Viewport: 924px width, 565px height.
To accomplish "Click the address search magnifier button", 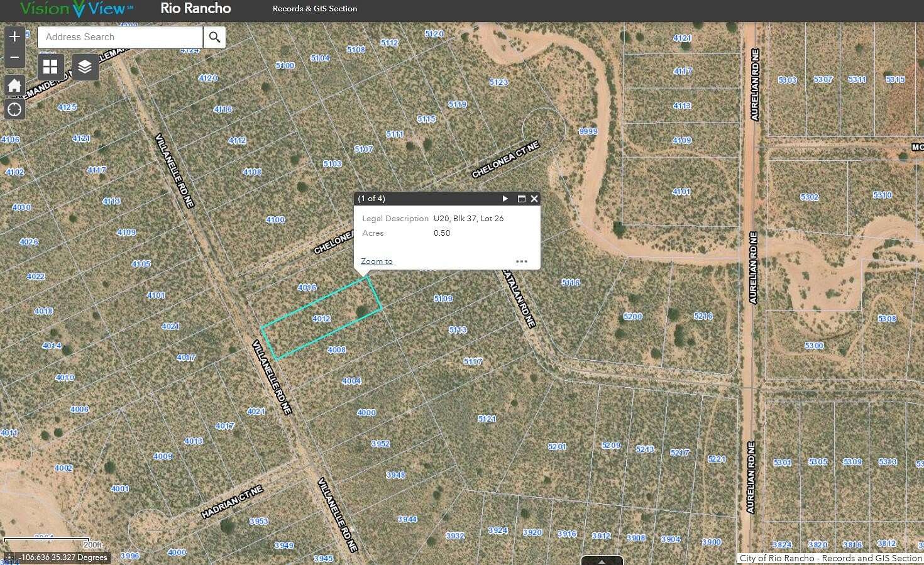I will [214, 37].
